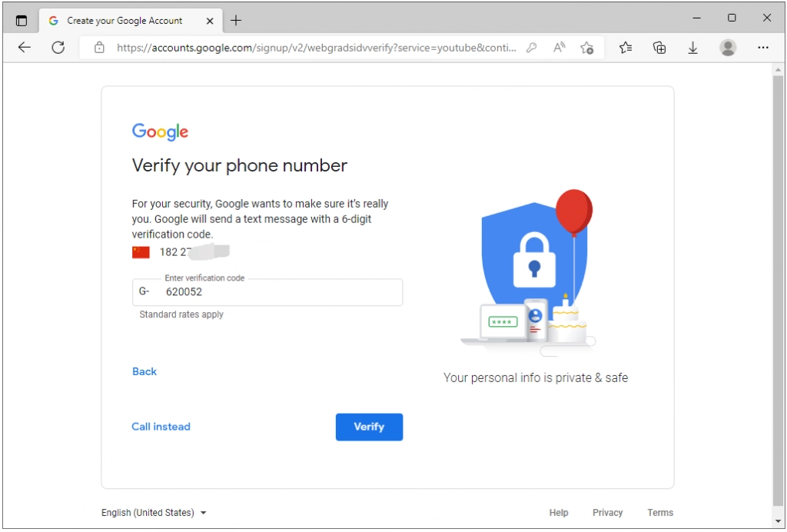Image resolution: width=787 pixels, height=532 pixels.
Task: Open the Collections panel
Action: (x=659, y=48)
